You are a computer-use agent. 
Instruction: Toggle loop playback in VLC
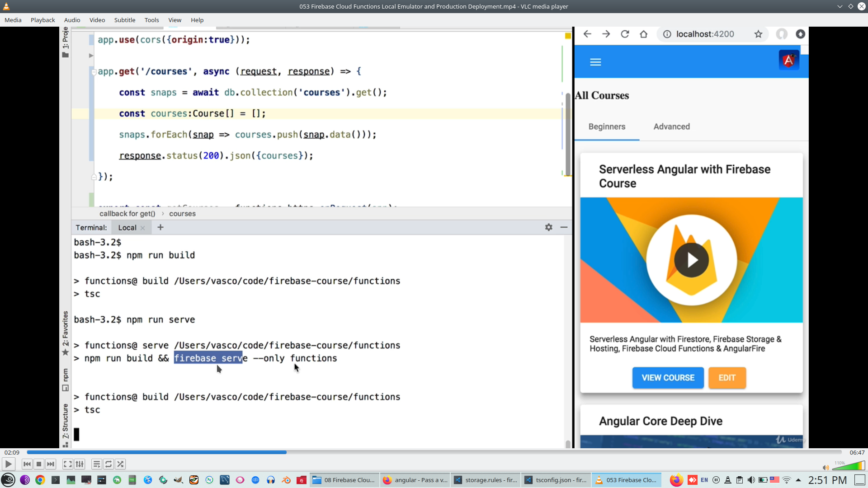(x=108, y=464)
